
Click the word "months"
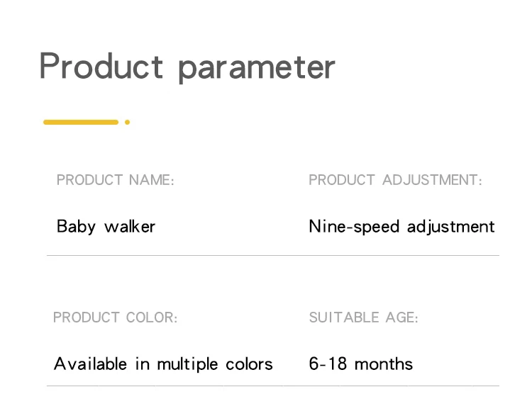coord(383,364)
